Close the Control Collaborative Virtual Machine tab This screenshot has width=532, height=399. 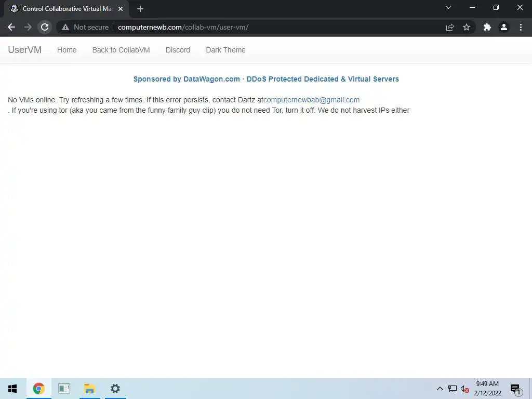pos(121,9)
